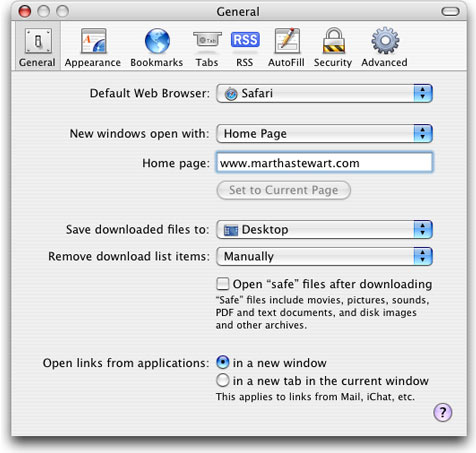The width and height of the screenshot is (476, 453).
Task: Select "in a new window" radio option
Action: (223, 362)
